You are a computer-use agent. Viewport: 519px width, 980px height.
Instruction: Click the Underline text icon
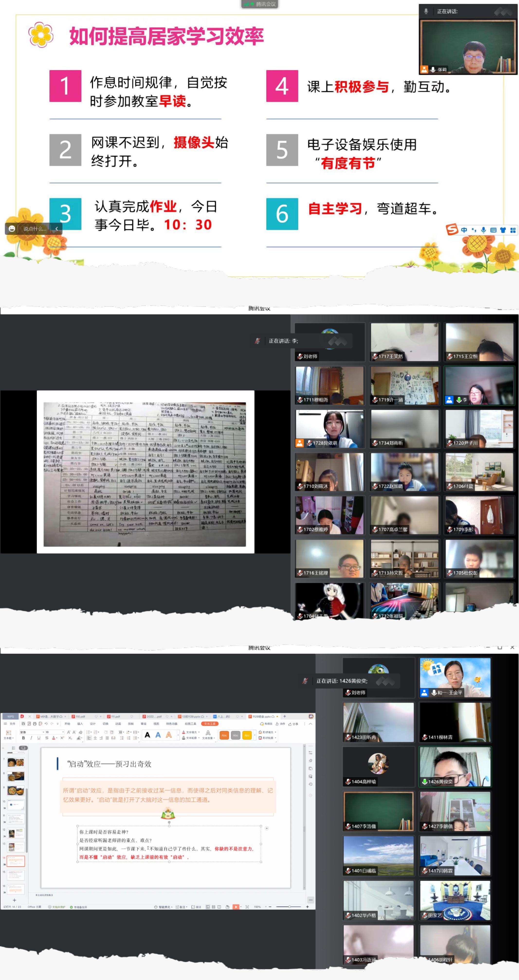(38, 738)
